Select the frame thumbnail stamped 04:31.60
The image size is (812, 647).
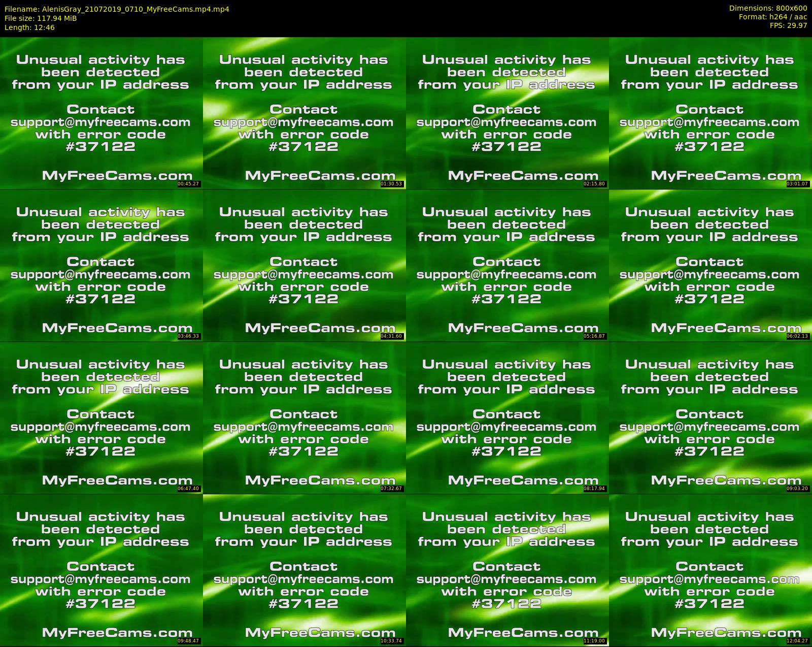[304, 265]
